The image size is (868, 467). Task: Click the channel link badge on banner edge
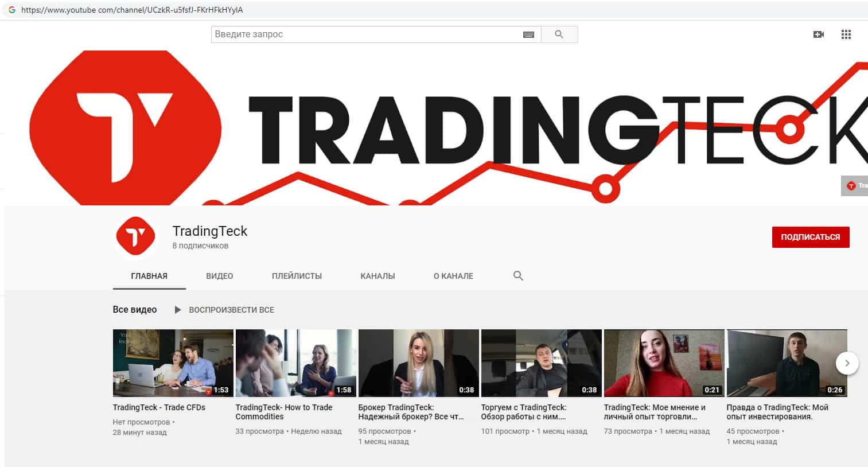click(855, 186)
